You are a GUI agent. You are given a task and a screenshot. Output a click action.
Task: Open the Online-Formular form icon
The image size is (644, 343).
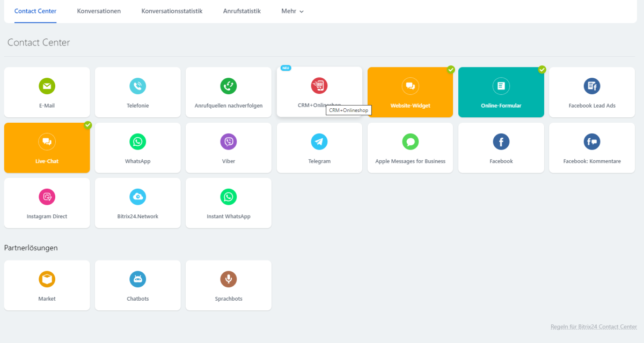pos(501,86)
